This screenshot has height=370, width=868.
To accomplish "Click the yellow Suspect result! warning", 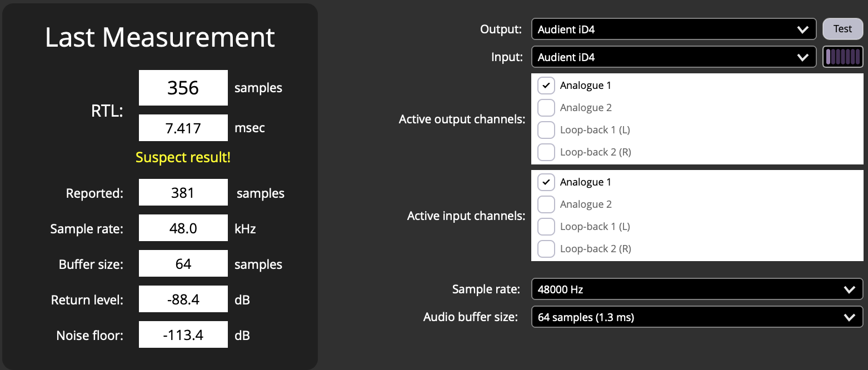I will click(x=183, y=158).
